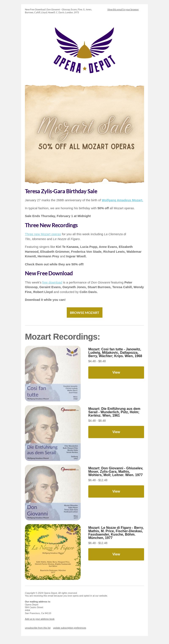Image resolution: width=169 pixels, height=644 pixels.
Task: Open update subscription preferences
Action: (x=70, y=628)
